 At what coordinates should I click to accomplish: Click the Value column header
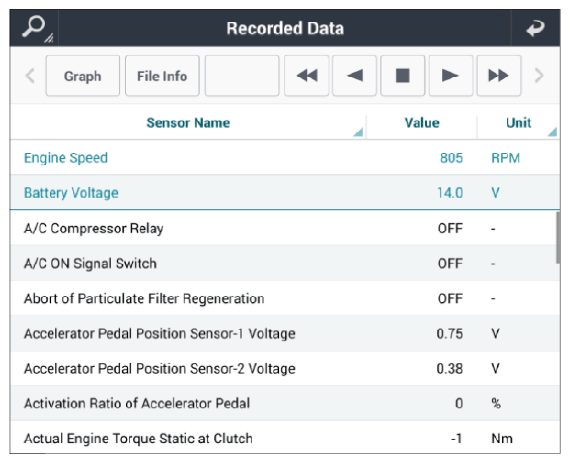tap(422, 123)
